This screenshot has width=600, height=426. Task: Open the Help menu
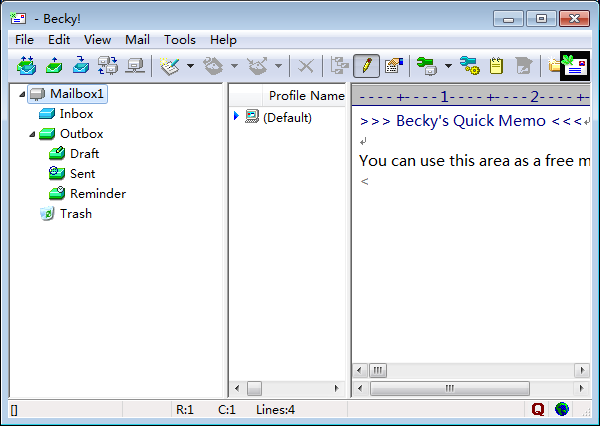click(223, 40)
